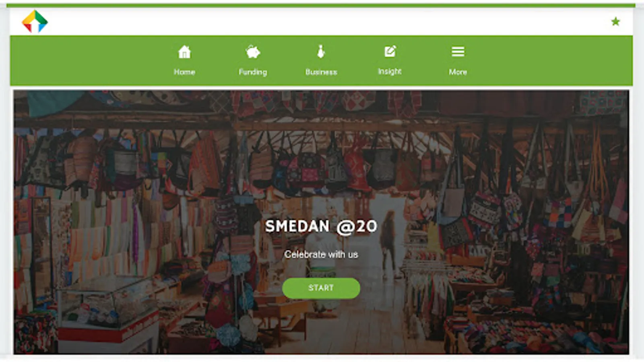The height and width of the screenshot is (362, 644).
Task: Select the Insight edit-note icon
Action: pyautogui.click(x=390, y=51)
